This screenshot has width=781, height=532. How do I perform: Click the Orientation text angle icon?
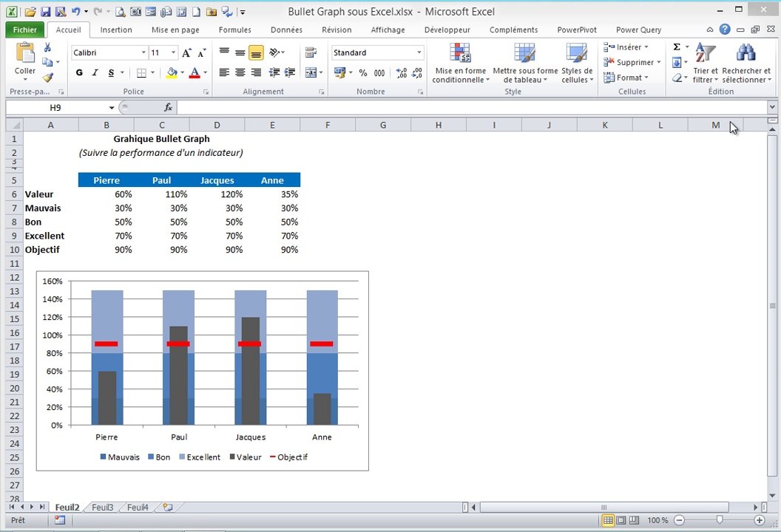pos(274,52)
